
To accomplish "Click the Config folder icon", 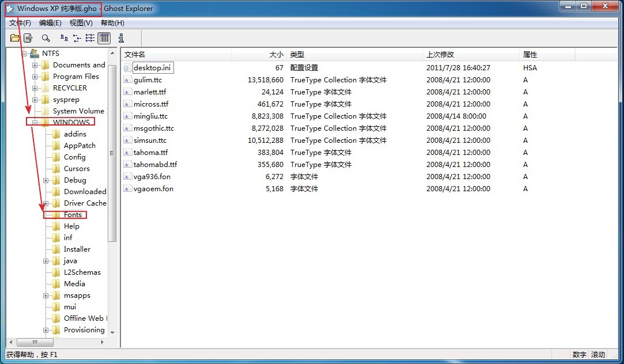I will click(x=56, y=157).
